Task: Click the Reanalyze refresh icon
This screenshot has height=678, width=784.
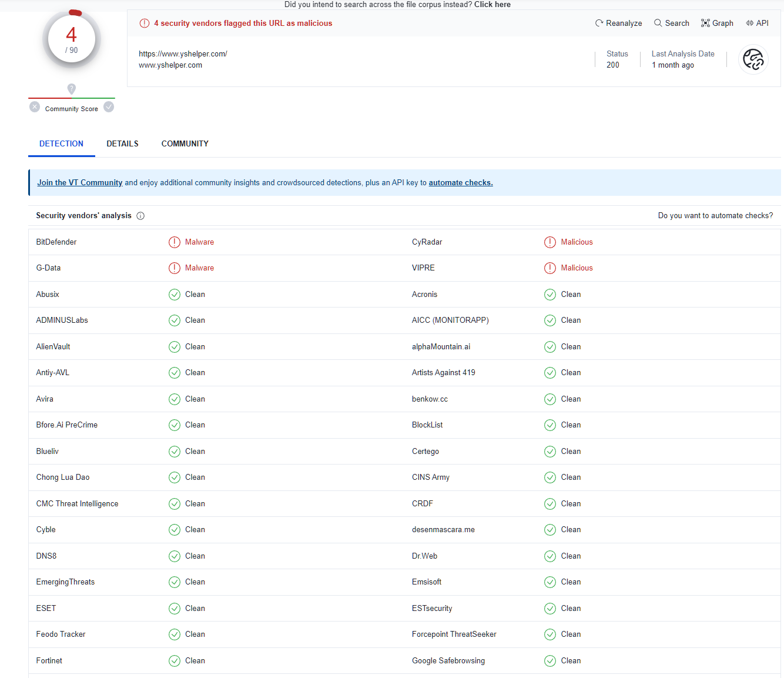Action: [x=599, y=24]
